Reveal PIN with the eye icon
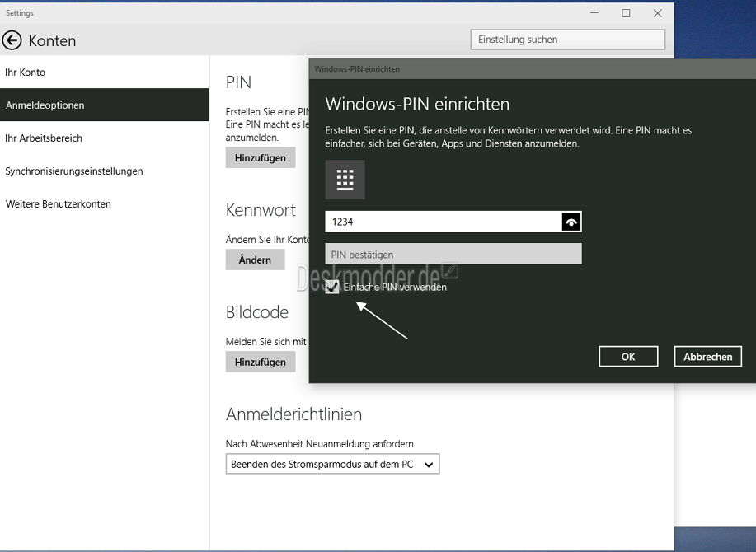Screen dimensions: 756x552 (x=571, y=222)
